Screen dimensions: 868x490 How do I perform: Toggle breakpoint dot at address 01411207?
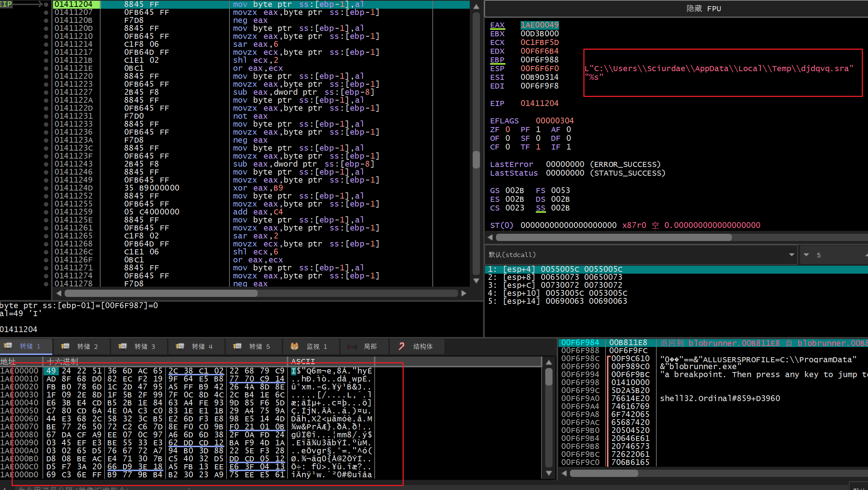46,12
